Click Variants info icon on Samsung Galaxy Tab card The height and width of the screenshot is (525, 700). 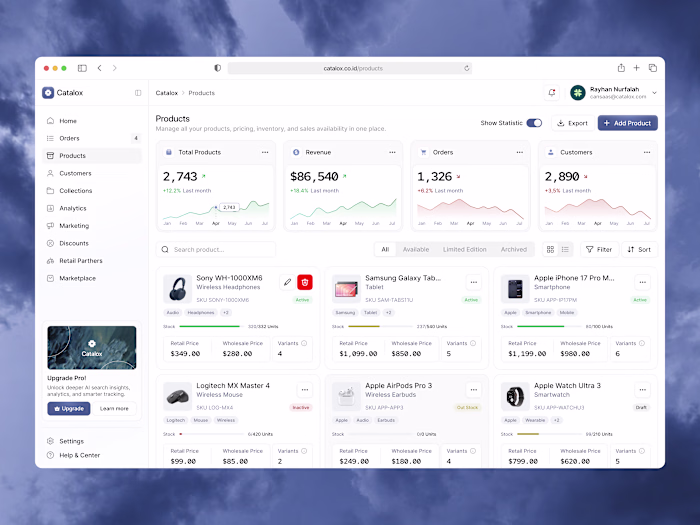point(473,343)
